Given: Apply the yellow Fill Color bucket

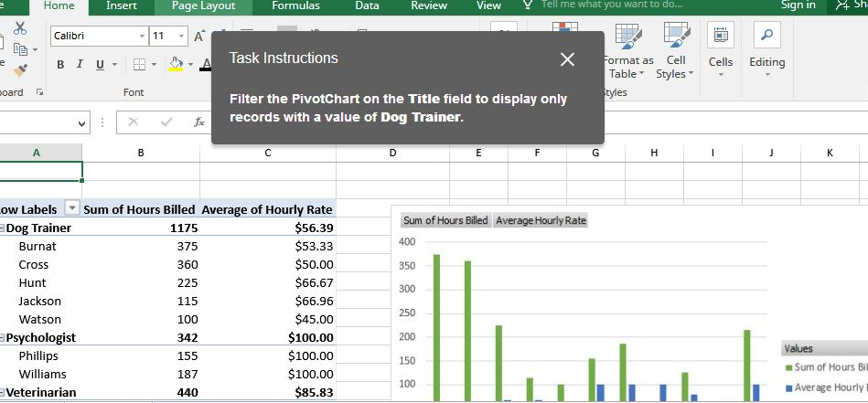Looking at the screenshot, I should (176, 64).
